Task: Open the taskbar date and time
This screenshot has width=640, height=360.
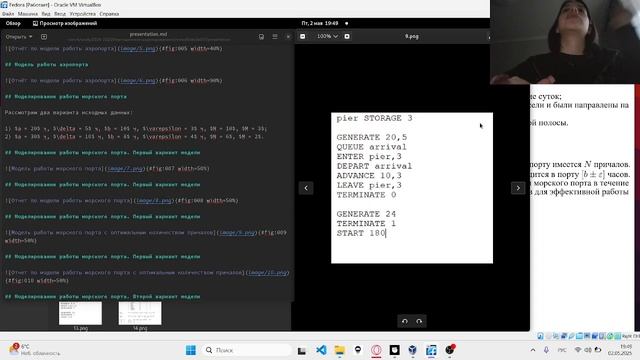Action: [620, 350]
